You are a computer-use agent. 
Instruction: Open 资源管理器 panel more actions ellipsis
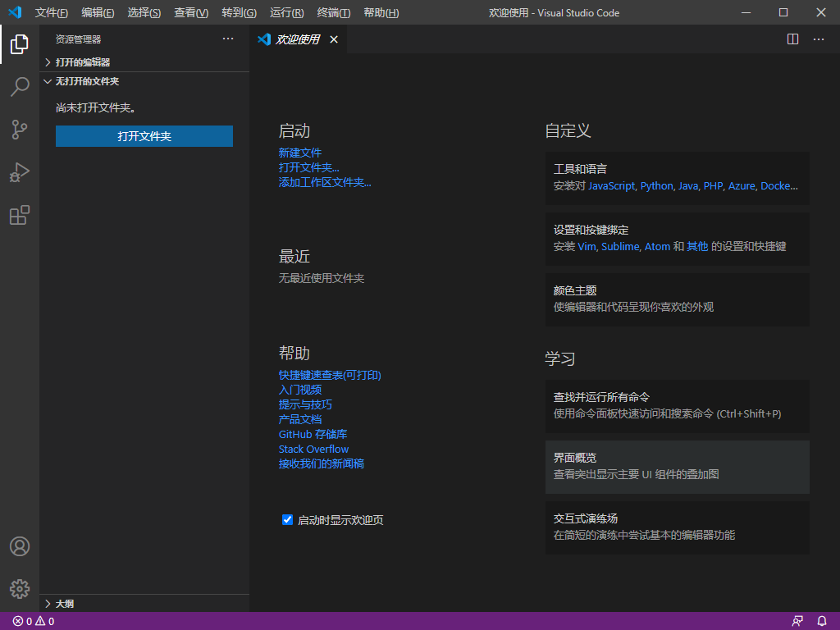coord(228,39)
